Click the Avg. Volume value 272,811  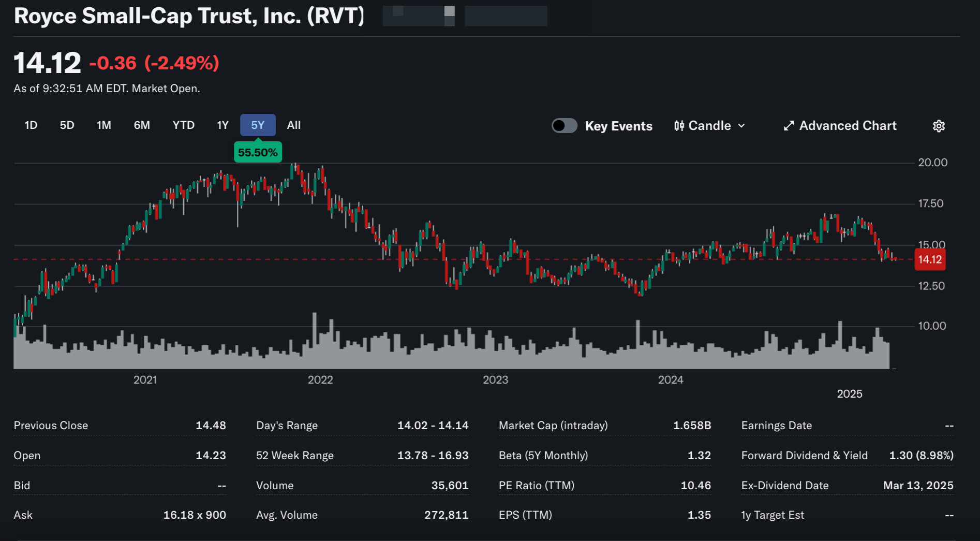click(x=446, y=515)
